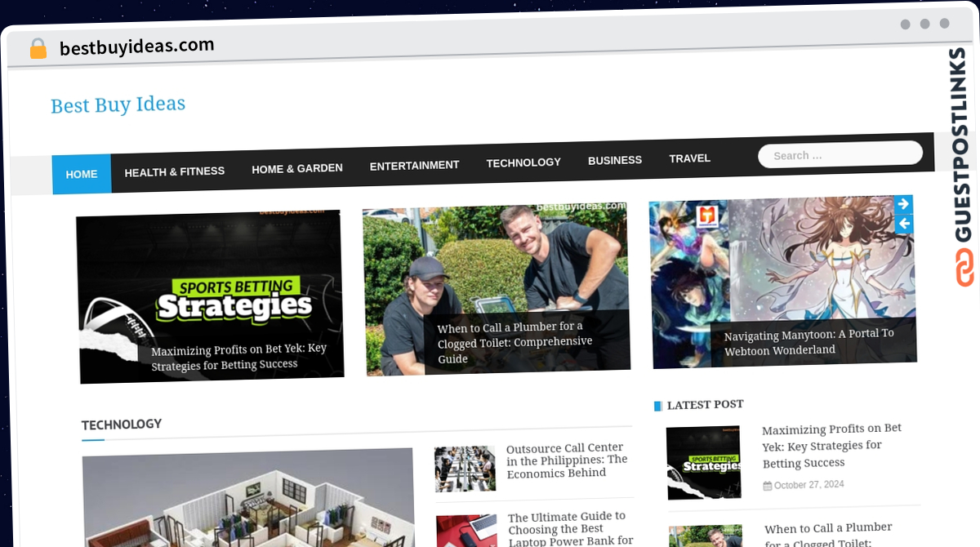Open the plumber photo slide
Viewport: 980px width, 547px height.
coord(497,289)
